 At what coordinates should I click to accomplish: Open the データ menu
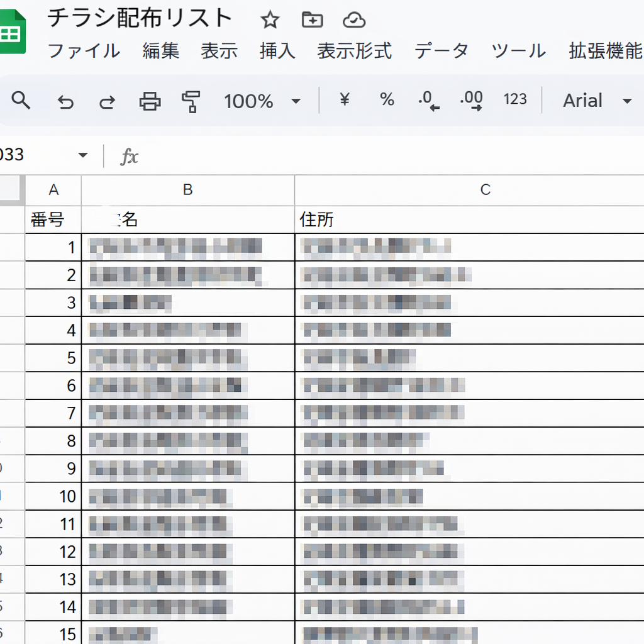click(441, 50)
